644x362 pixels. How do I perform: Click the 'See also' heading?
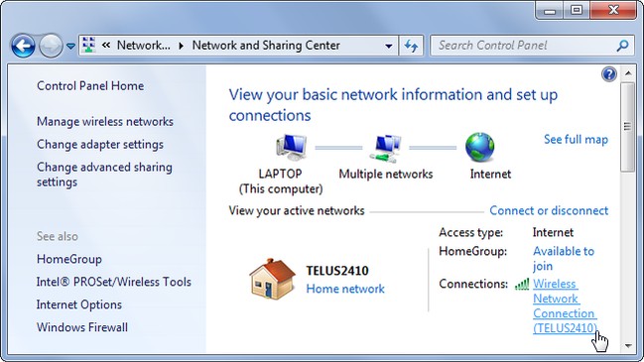pos(58,236)
